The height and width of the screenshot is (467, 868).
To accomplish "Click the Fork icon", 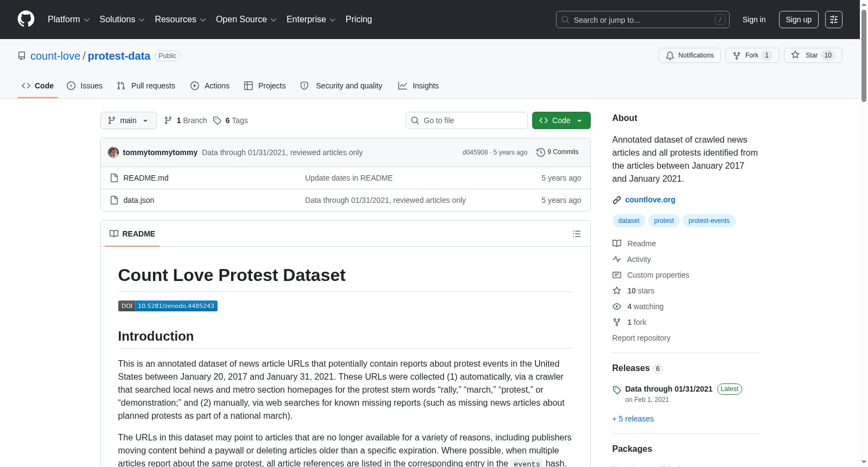I will 737,55.
